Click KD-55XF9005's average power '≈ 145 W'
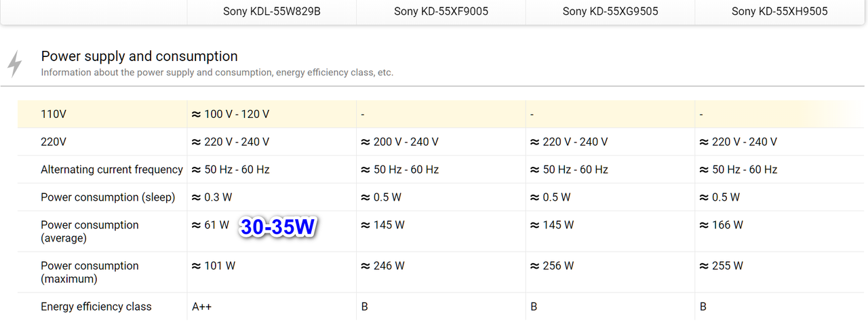 point(383,225)
